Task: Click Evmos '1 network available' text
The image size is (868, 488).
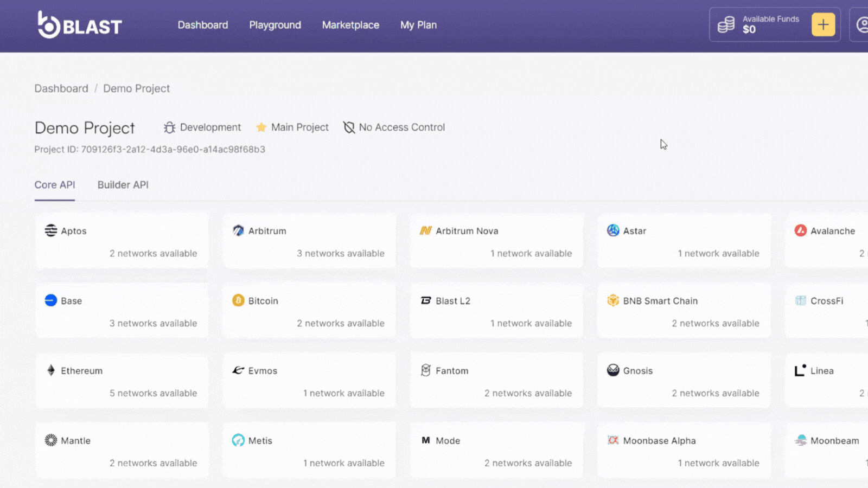Action: 344,393
